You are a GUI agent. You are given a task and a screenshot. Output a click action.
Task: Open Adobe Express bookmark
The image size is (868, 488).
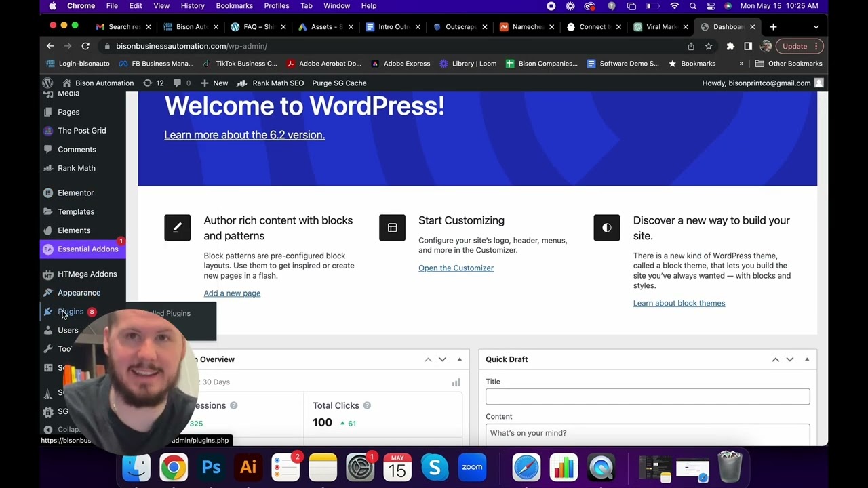400,64
